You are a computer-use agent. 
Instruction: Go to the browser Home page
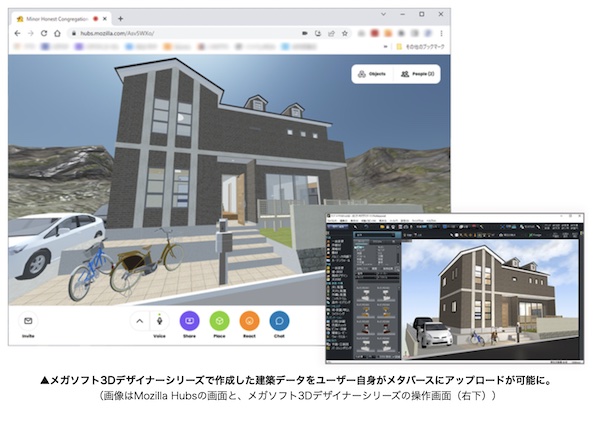58,33
